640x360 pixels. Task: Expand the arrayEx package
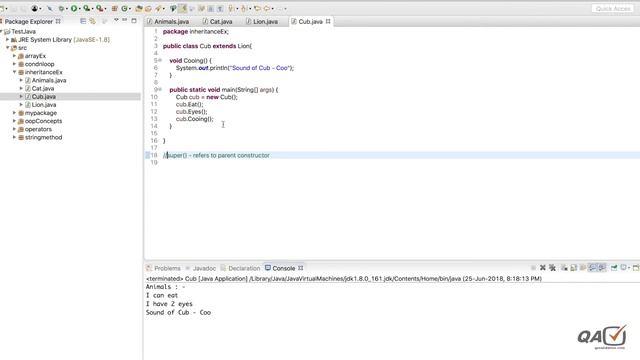(x=14, y=56)
